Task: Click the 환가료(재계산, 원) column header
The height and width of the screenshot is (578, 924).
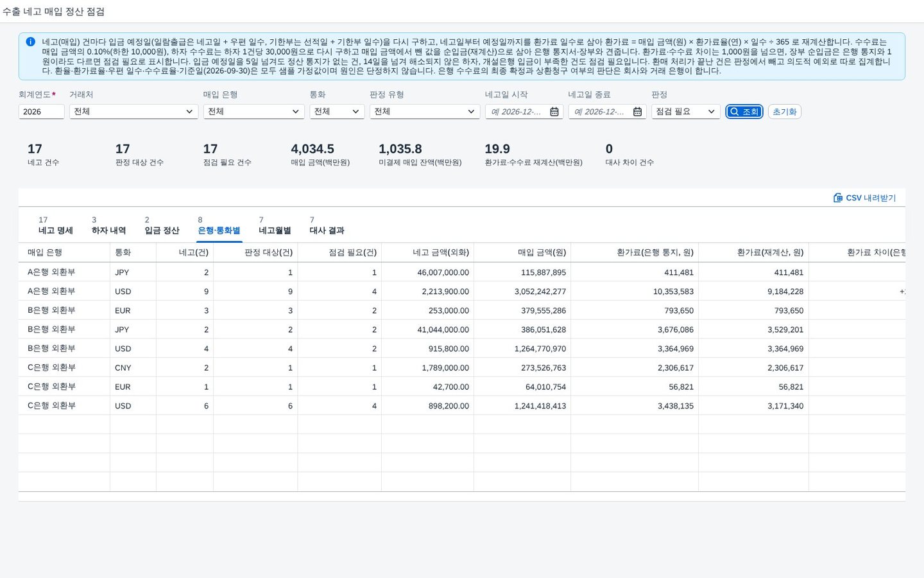Action: coord(753,252)
